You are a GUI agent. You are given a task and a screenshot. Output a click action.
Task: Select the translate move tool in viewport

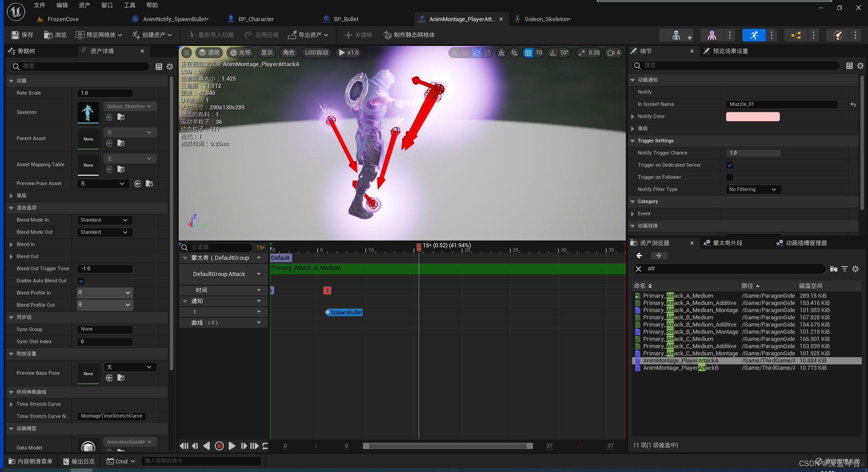point(466,53)
